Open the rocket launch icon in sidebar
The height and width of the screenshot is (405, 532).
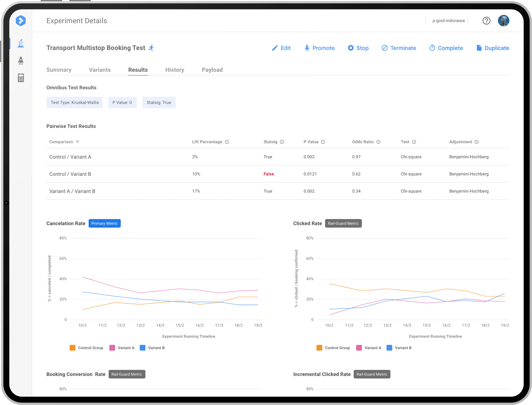click(21, 61)
